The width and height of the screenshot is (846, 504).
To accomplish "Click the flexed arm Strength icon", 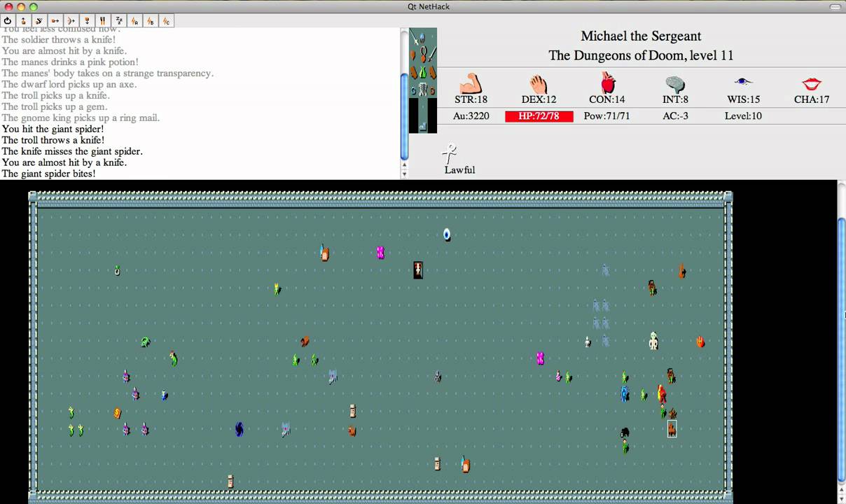I will (x=471, y=84).
